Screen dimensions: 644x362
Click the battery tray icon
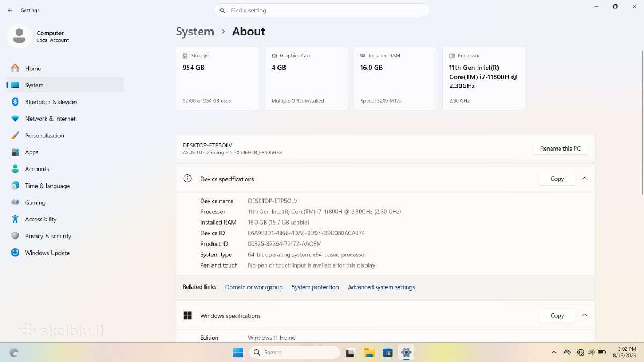[602, 352]
